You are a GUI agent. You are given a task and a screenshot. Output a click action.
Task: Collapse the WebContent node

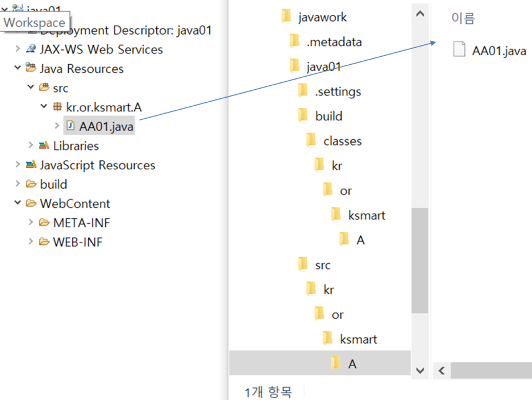(x=18, y=202)
